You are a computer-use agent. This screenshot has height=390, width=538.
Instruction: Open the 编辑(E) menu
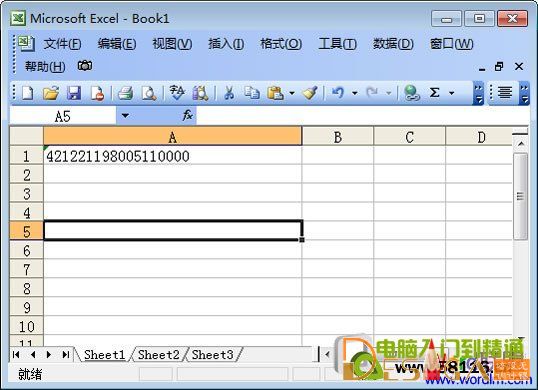click(117, 44)
